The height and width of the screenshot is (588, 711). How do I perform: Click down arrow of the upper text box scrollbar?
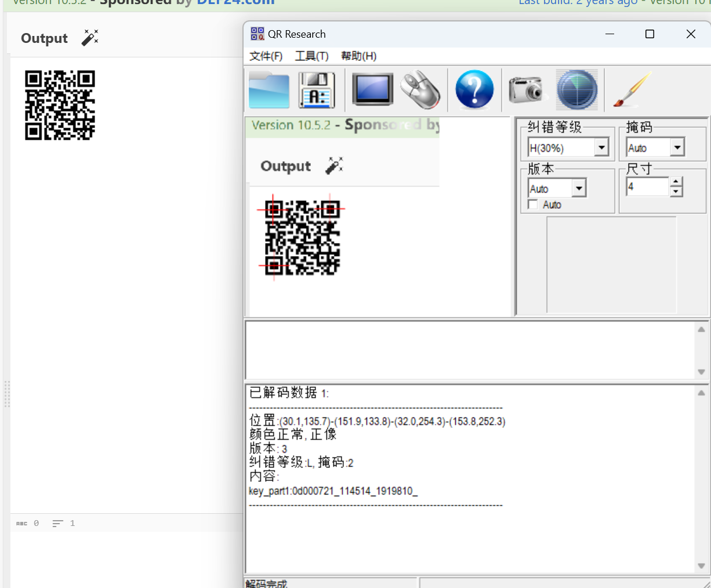coord(701,372)
